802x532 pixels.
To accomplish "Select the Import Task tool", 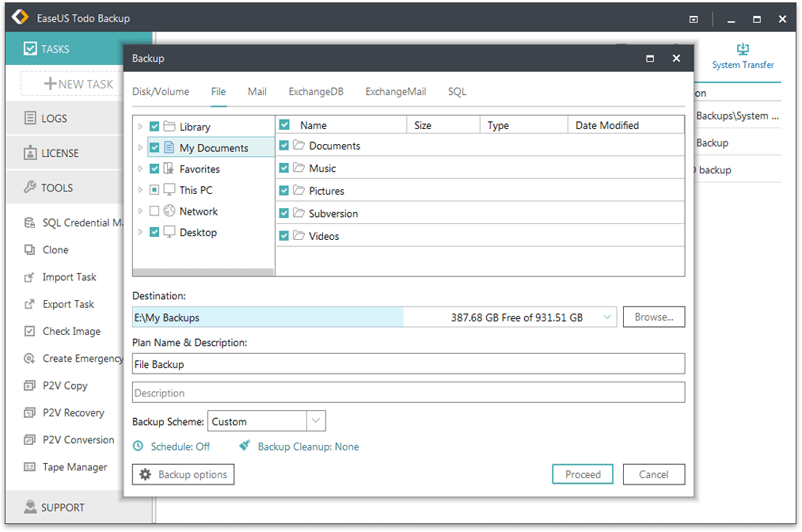I will point(67,276).
